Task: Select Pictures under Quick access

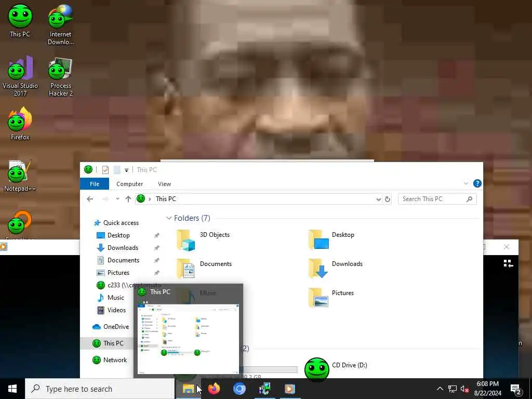Action: (113, 272)
